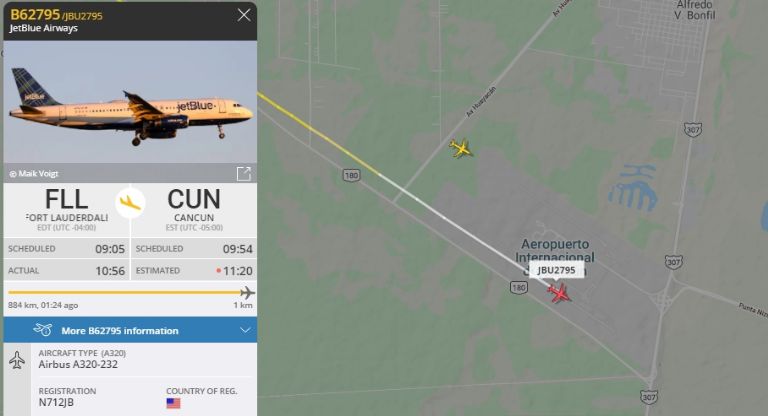The height and width of the screenshot is (416, 768).
Task: Open the JetBlue aircraft photo
Action: 130,102
